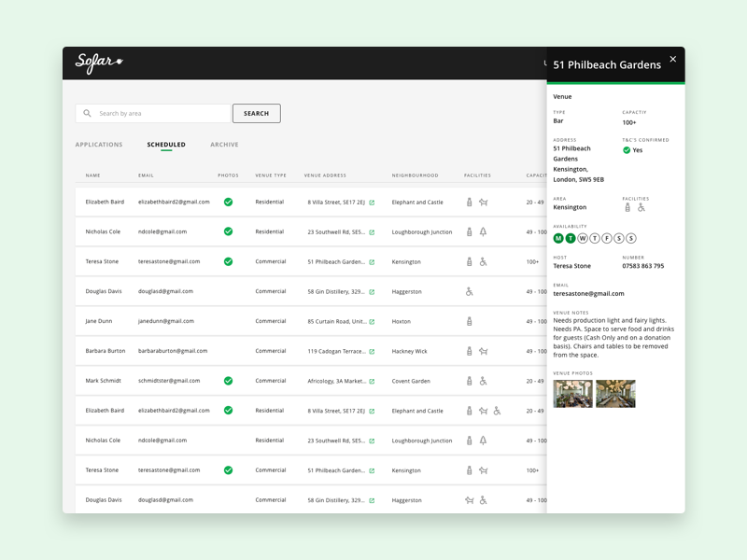Click the seating facility icon in Barbara Burton row
747x560 pixels.
483,351
